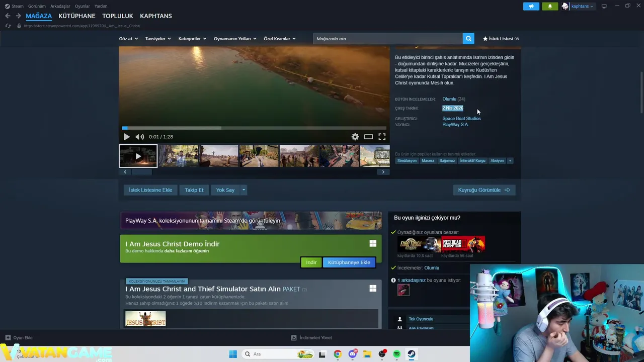Click the Takip Et button
This screenshot has width=644, height=362.
pos(194,190)
